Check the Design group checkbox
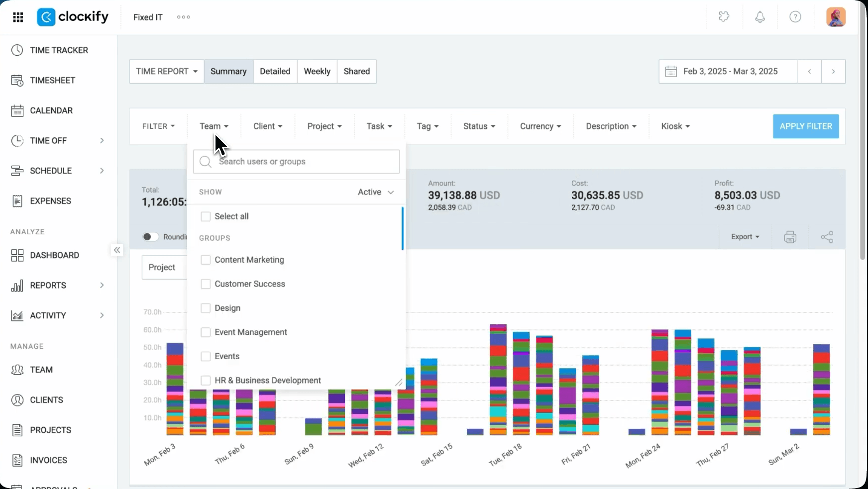Screen dimensions: 868x489 point(205,308)
